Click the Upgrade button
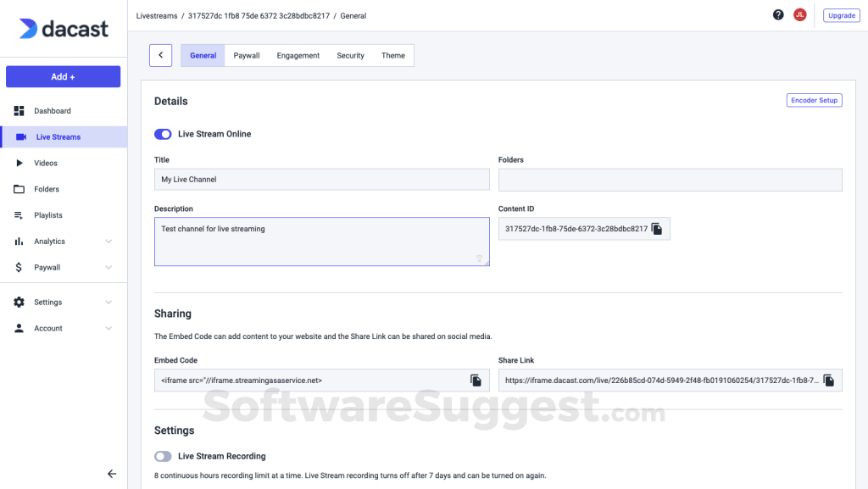Screen dimensions: 868x489 pyautogui.click(x=840, y=14)
